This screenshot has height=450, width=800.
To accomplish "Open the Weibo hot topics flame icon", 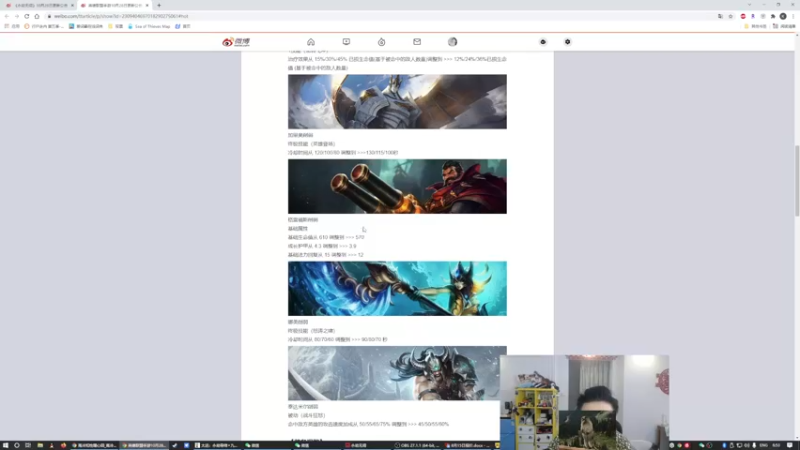I will [x=382, y=42].
